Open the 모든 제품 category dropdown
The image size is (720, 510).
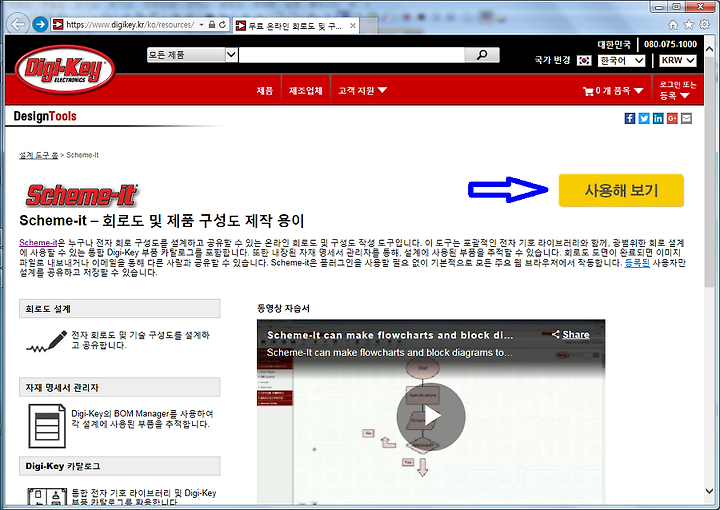click(192, 55)
